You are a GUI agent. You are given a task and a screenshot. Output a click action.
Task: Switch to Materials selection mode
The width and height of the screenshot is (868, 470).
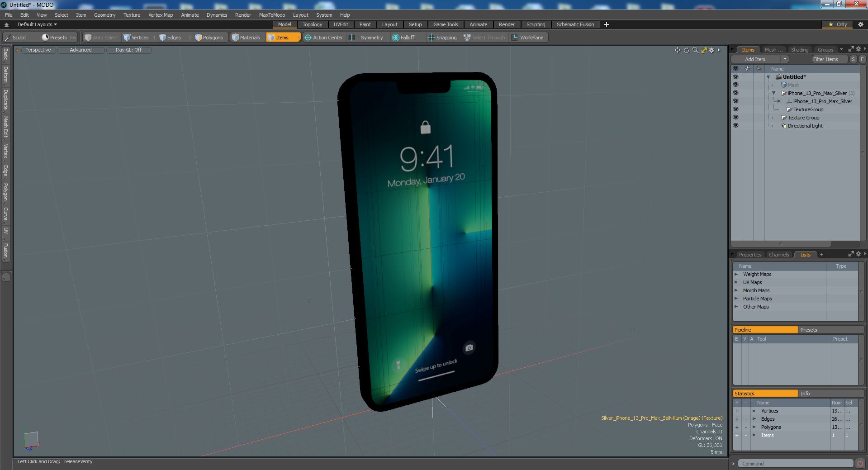[247, 38]
